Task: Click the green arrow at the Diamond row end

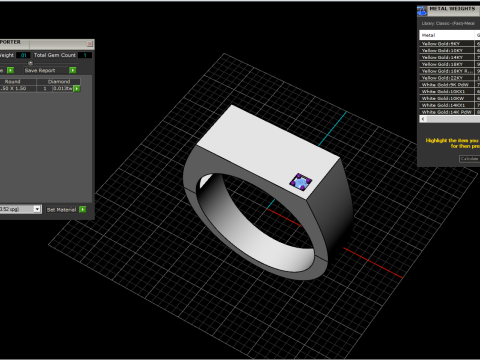Action: click(x=77, y=89)
